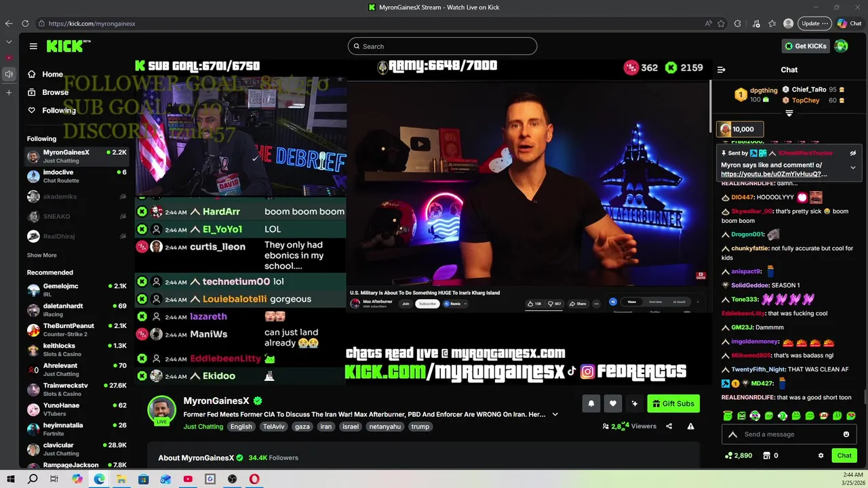
Task: Open the Just Chatting category link
Action: (203, 426)
